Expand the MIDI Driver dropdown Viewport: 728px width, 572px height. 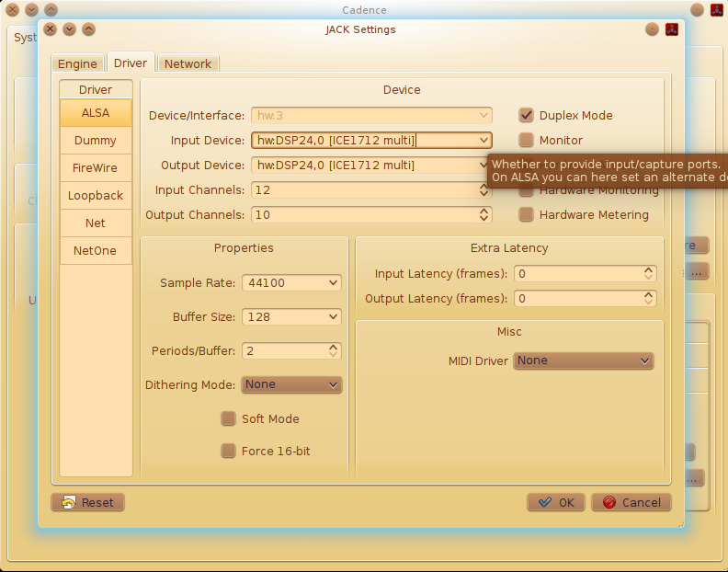(584, 360)
